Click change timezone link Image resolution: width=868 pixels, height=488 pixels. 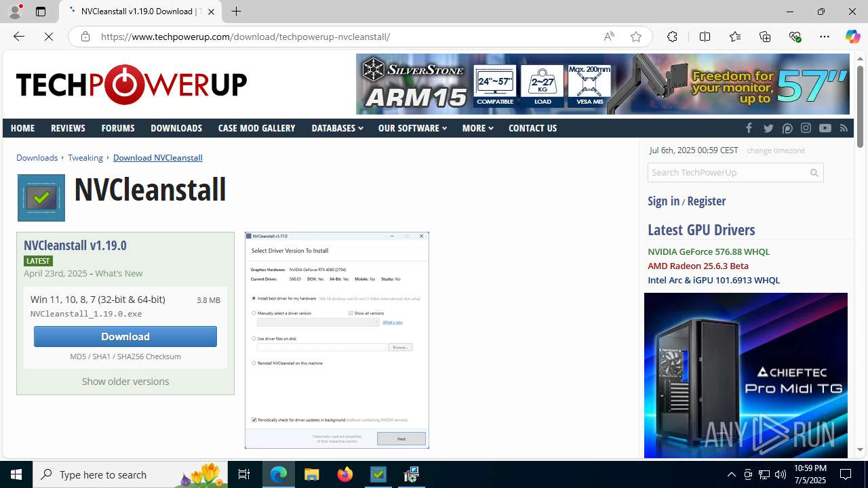tap(776, 150)
